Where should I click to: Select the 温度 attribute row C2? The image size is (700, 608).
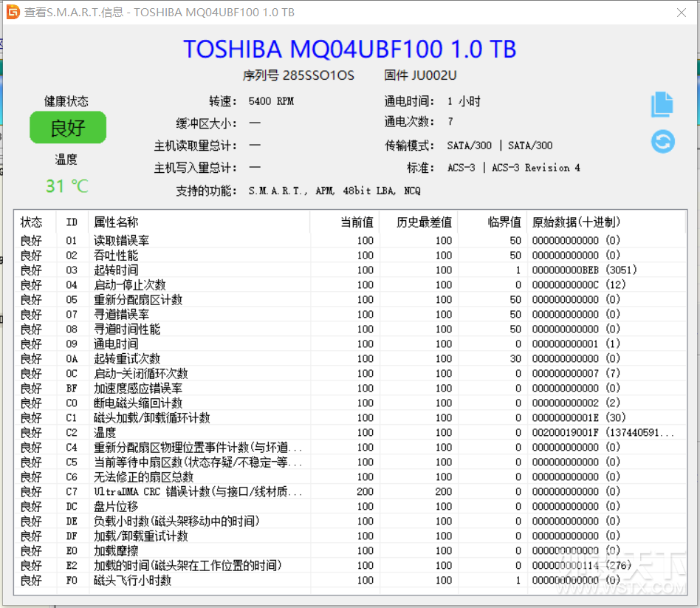(x=351, y=432)
